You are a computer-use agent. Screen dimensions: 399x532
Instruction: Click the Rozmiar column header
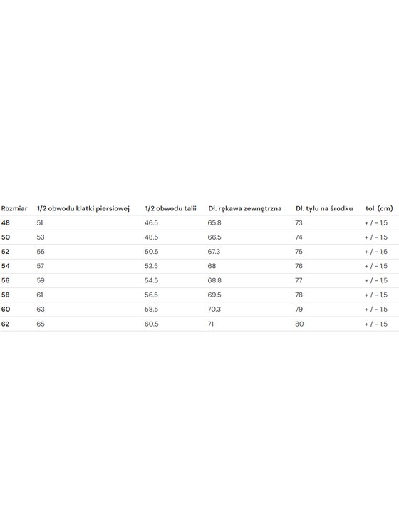coord(14,208)
